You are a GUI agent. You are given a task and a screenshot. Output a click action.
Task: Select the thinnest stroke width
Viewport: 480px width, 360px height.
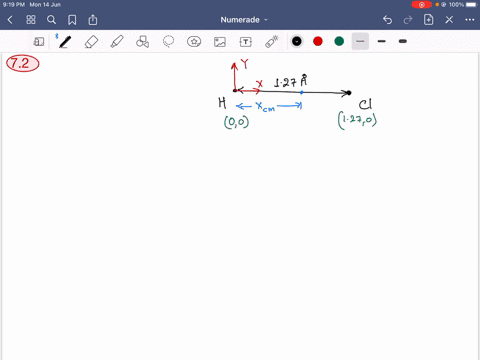point(360,41)
